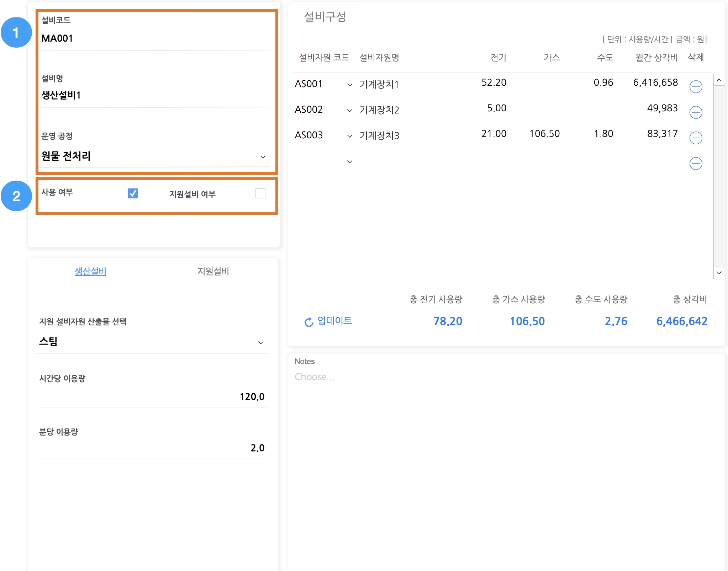The width and height of the screenshot is (728, 571).
Task: Click the 업데이트 refresh icon
Action: (x=308, y=322)
